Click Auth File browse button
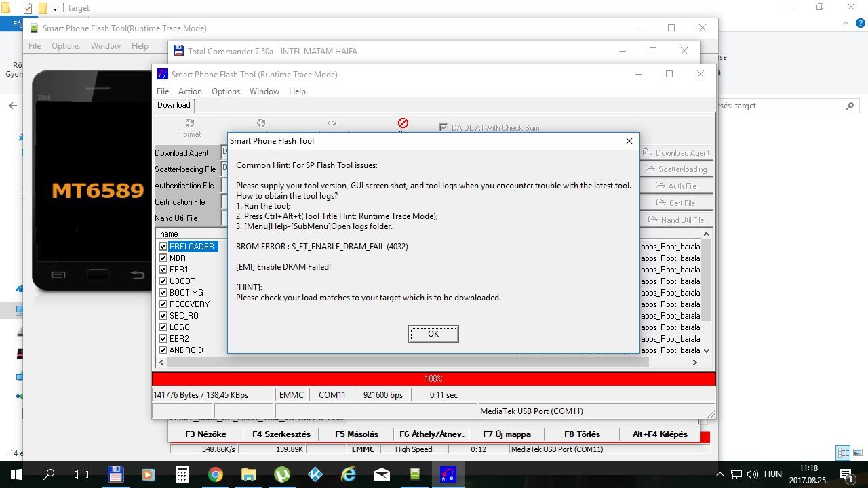Viewport: 868px width, 488px height. click(677, 186)
